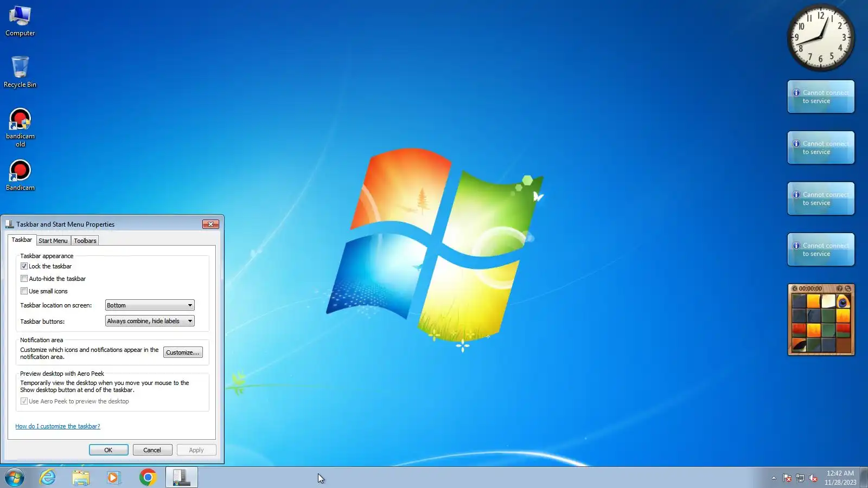Open the Windows Start menu orb

[15, 478]
